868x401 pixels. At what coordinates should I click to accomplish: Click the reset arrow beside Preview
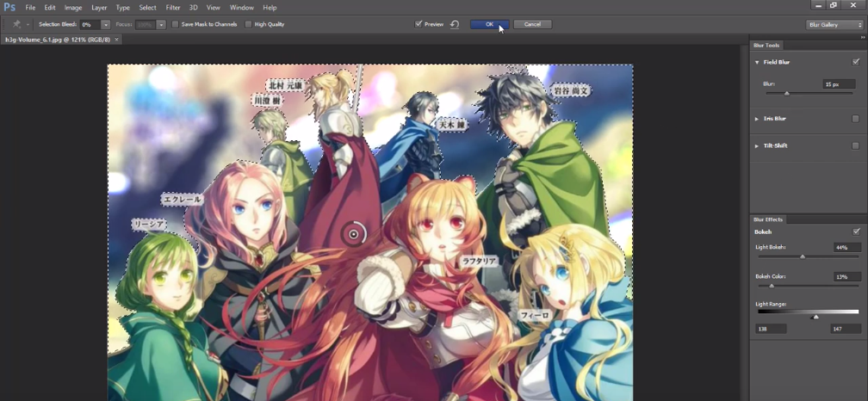[454, 24]
